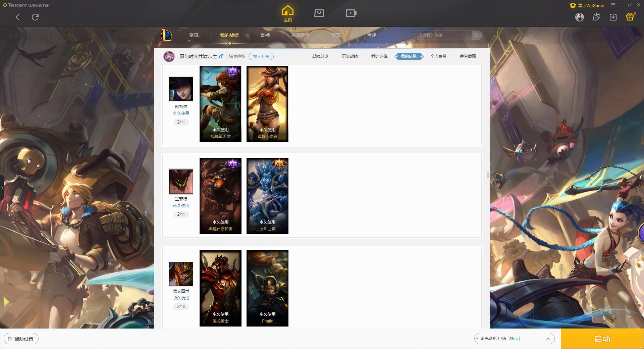644x349 pixels.
Task: Open the 历史战绩 sub-tab
Action: click(x=350, y=56)
